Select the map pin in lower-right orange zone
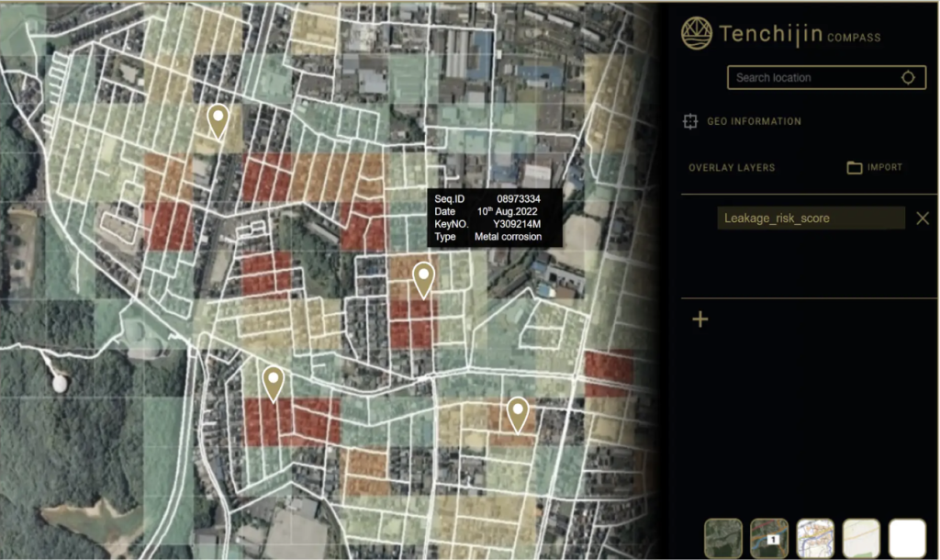Viewport: 940px width, 560px height. (x=518, y=415)
